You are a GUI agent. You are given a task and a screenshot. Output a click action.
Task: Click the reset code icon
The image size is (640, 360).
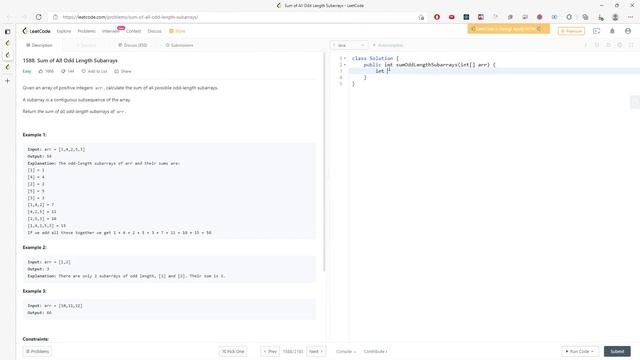pyautogui.click(x=609, y=45)
